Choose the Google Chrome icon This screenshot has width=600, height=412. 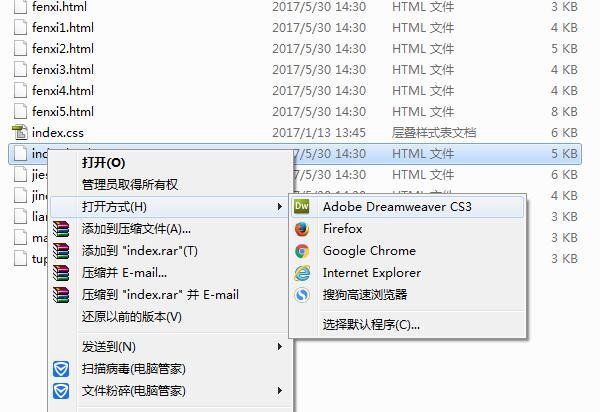pos(302,251)
